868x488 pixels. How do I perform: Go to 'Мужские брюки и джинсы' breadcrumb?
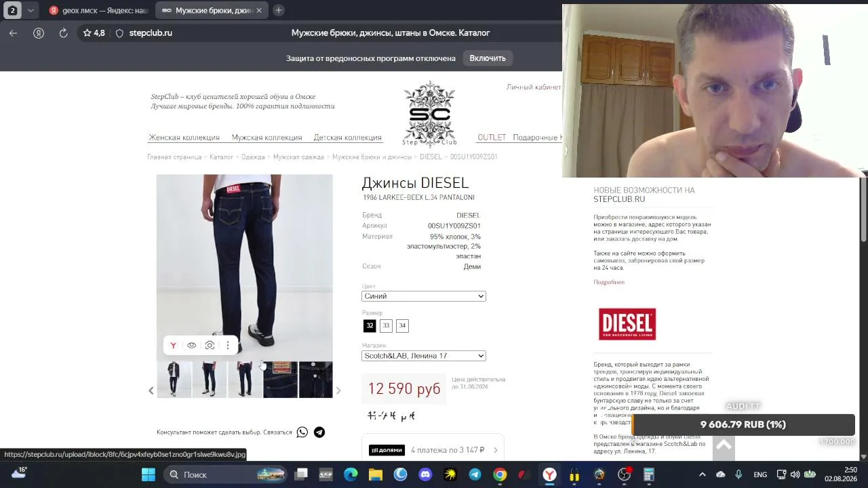click(372, 157)
